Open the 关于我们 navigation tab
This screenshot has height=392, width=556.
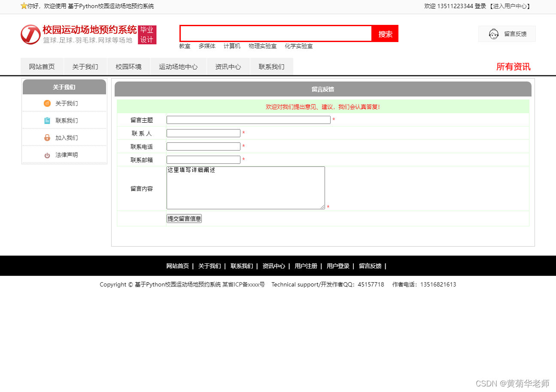coord(85,66)
